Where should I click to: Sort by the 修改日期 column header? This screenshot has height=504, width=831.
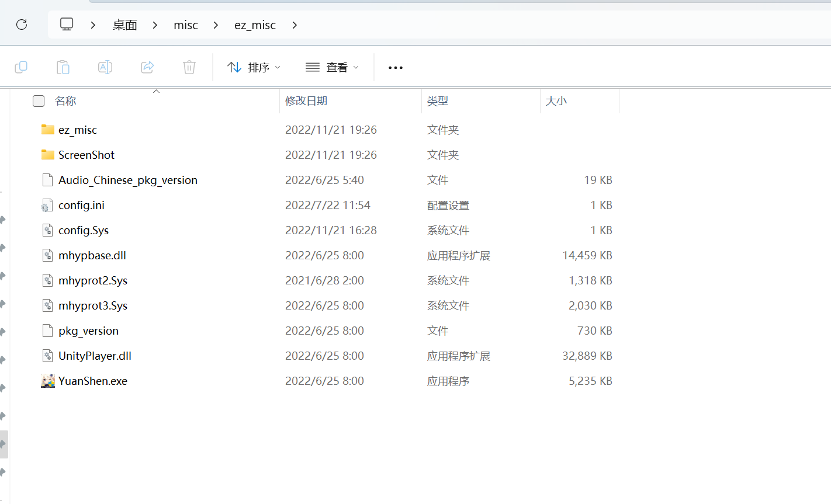pyautogui.click(x=306, y=101)
